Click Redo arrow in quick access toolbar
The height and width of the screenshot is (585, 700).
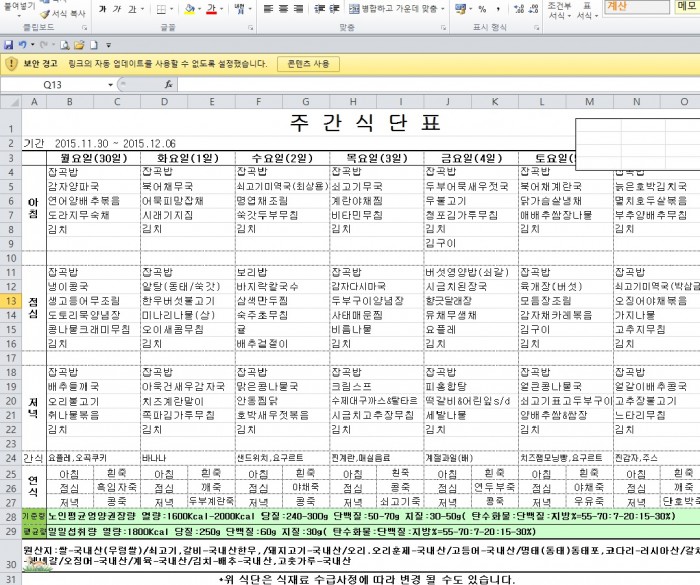click(44, 45)
